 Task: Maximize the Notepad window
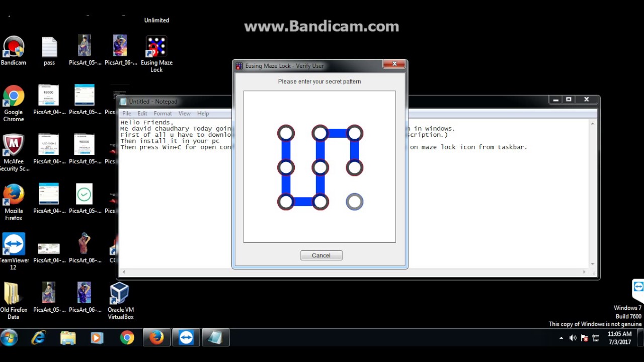coord(569,100)
